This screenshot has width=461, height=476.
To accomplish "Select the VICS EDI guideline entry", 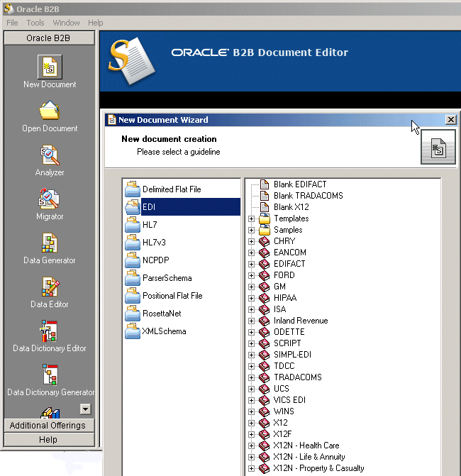I will pyautogui.click(x=289, y=400).
